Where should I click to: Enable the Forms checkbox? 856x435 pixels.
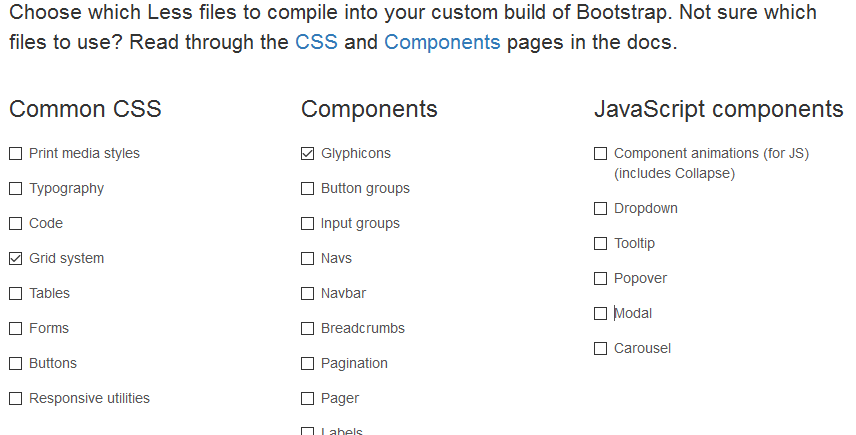pos(16,329)
